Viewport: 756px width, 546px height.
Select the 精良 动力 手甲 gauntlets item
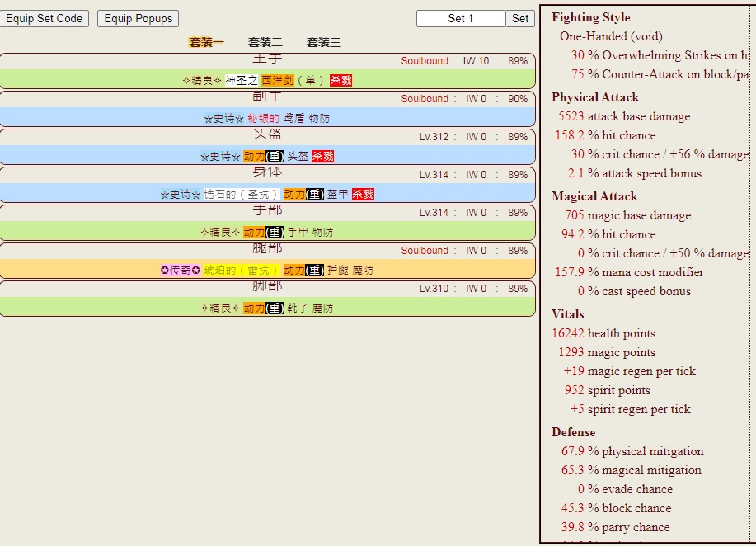click(267, 232)
